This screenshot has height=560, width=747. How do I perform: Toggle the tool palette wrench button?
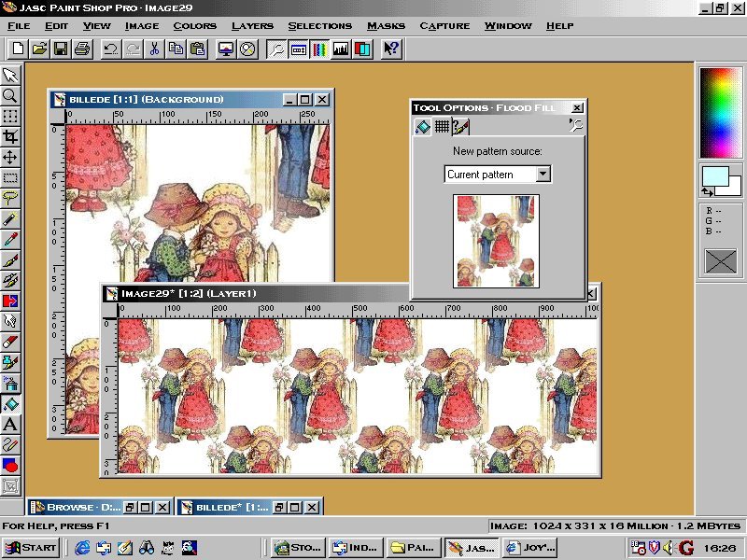click(x=276, y=49)
